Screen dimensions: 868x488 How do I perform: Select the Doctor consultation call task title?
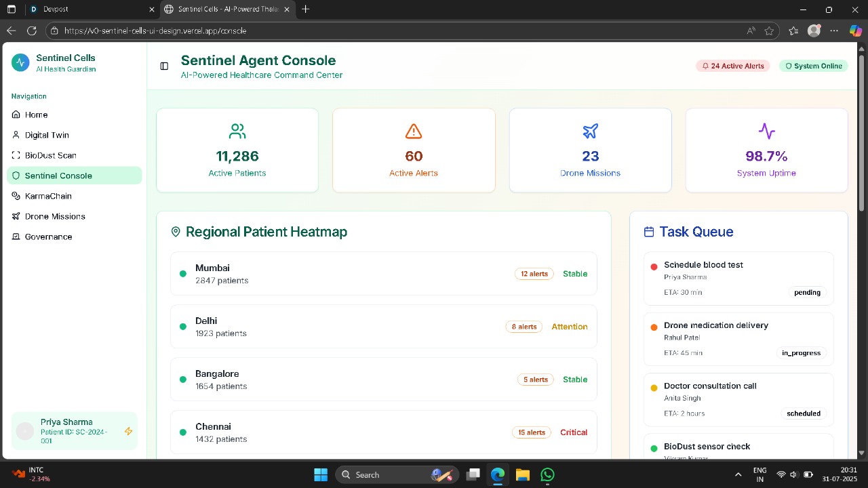pos(710,386)
